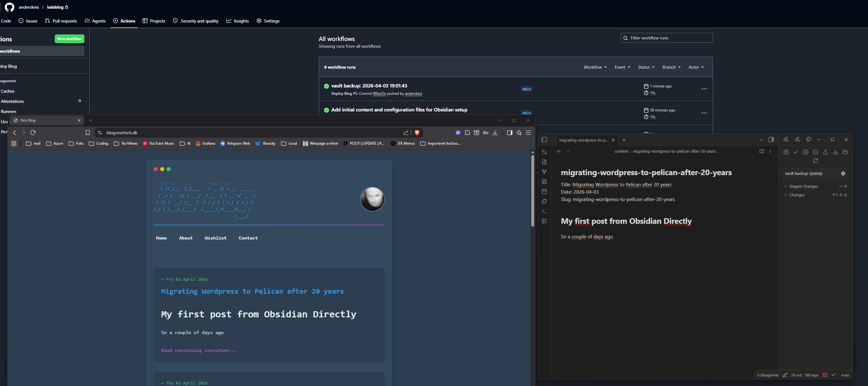Viewport: 868px width, 386px height.
Task: Open the Obsidian tab list dropdown chevron
Action: tap(761, 140)
